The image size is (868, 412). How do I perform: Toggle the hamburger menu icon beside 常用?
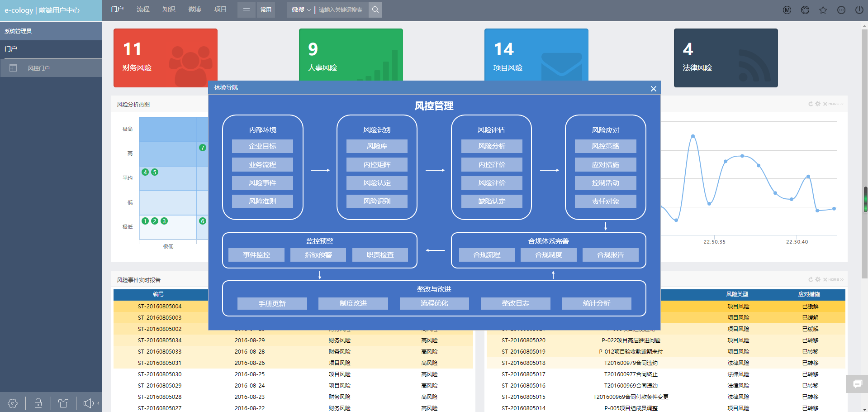tap(247, 10)
